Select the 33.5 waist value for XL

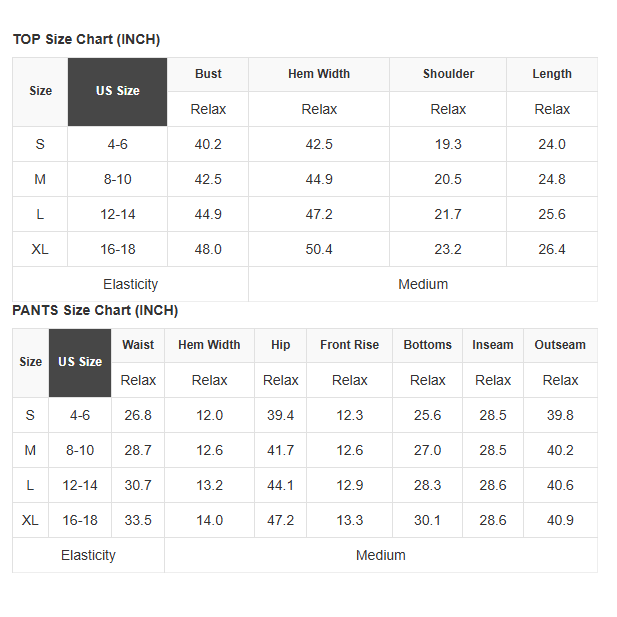pyautogui.click(x=138, y=520)
